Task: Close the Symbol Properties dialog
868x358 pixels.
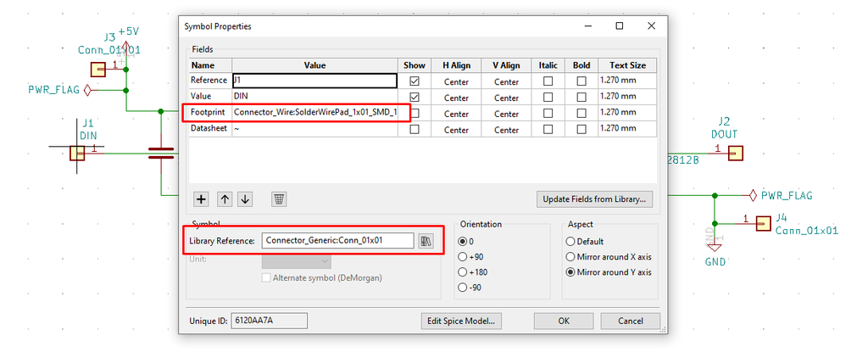Action: click(652, 26)
